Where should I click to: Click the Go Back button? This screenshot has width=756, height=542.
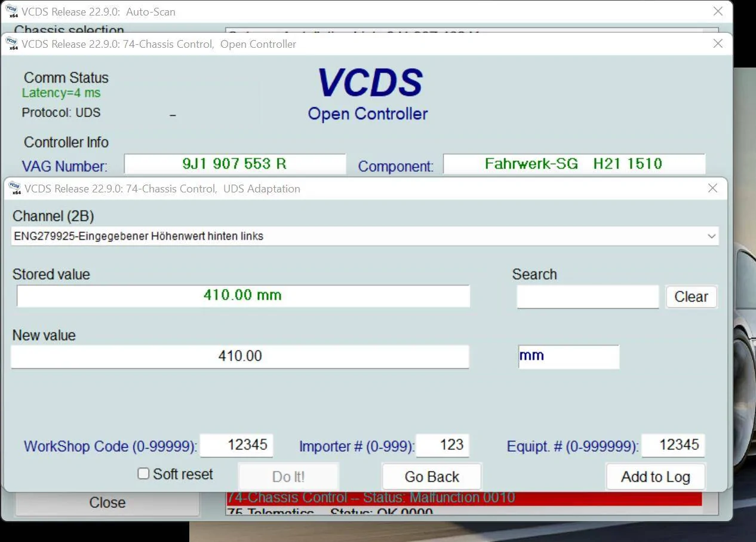click(432, 477)
